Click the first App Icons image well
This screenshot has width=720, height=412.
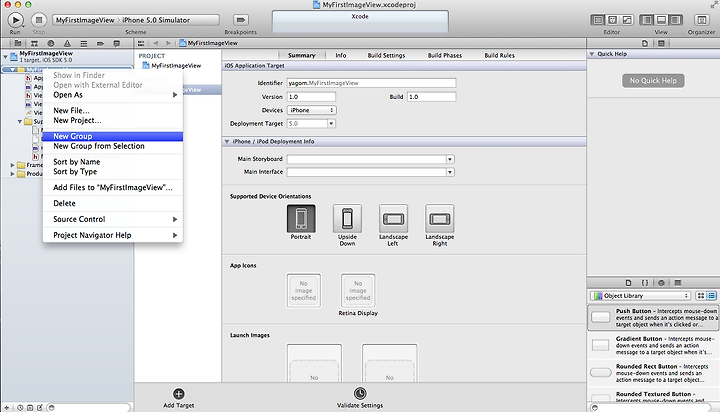coord(304,291)
